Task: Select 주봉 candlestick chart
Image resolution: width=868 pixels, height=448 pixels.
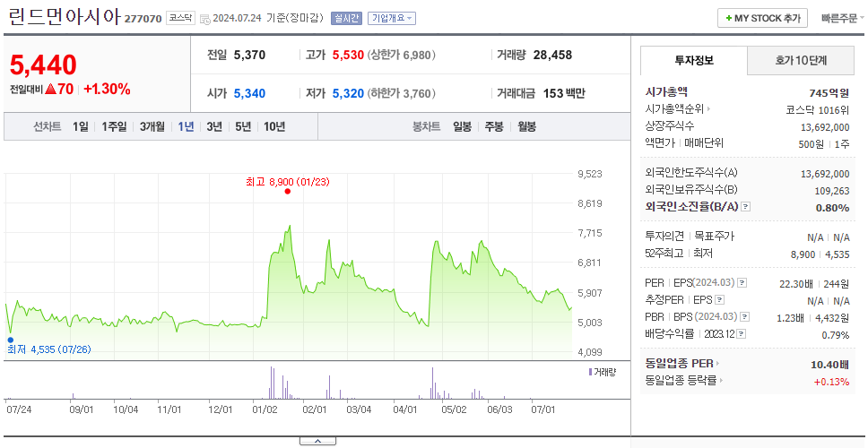Action: pos(494,126)
